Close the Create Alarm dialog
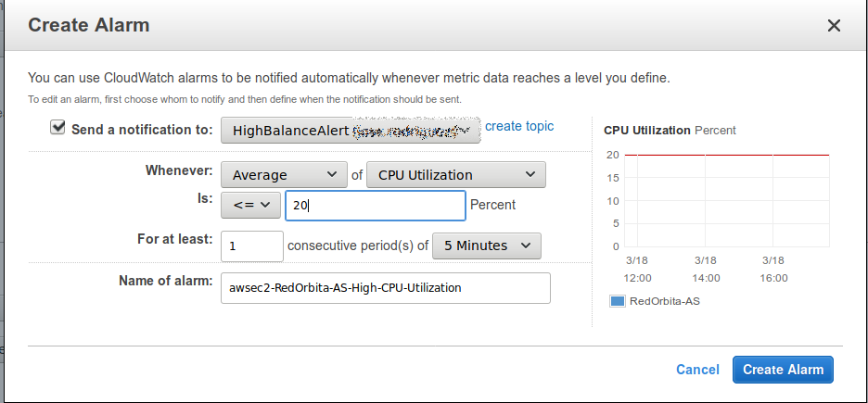Screen dimensions: 868x403 [834, 26]
